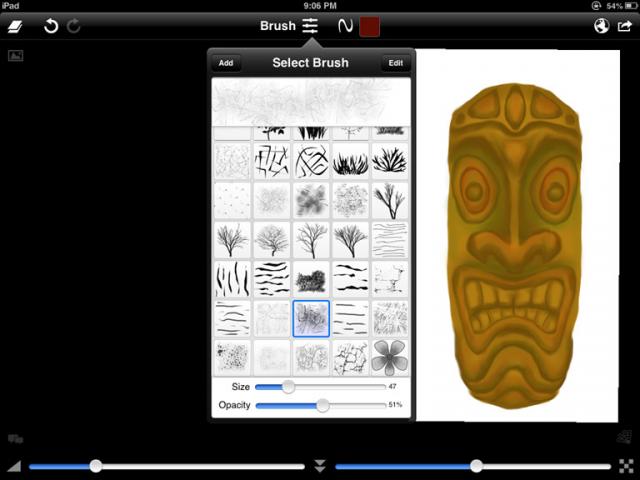This screenshot has width=640, height=480.
Task: Tap the share export icon
Action: (625, 26)
